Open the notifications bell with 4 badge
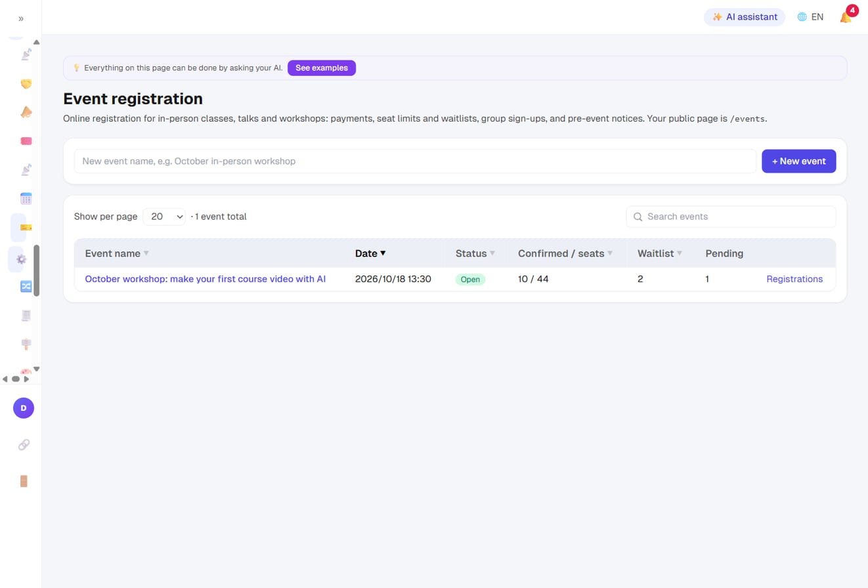The width and height of the screenshot is (868, 588). coord(846,17)
